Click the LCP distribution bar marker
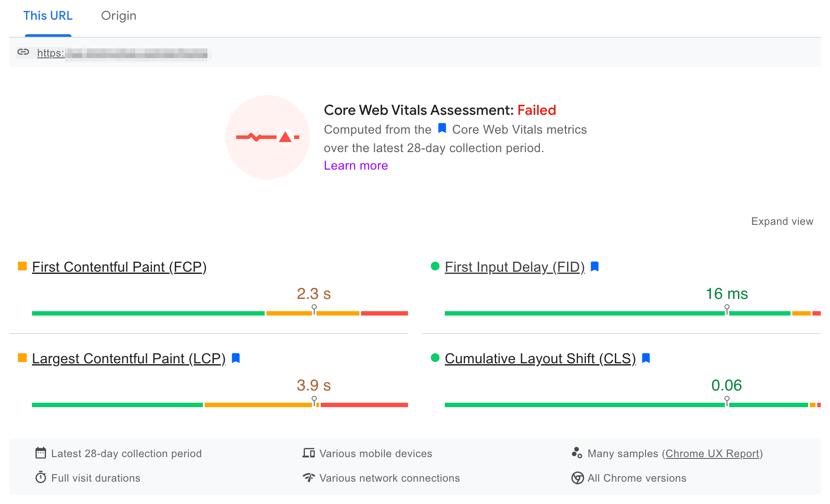 tap(314, 401)
